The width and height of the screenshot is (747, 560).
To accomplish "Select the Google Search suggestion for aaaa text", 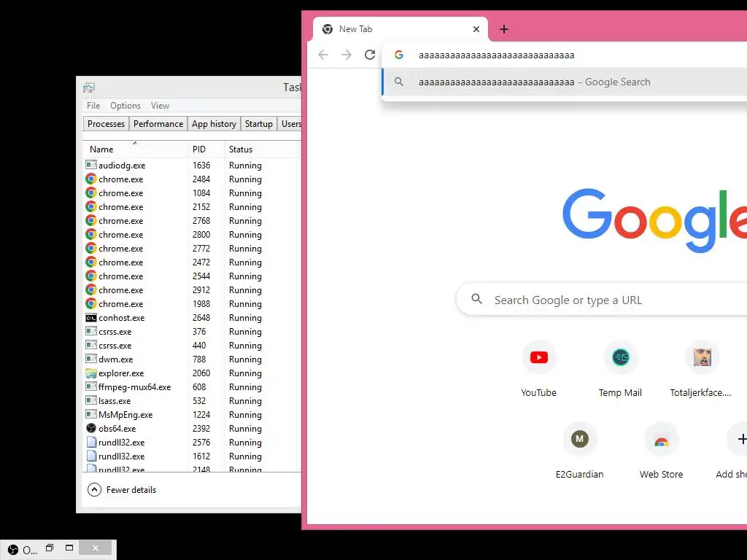I will click(565, 82).
